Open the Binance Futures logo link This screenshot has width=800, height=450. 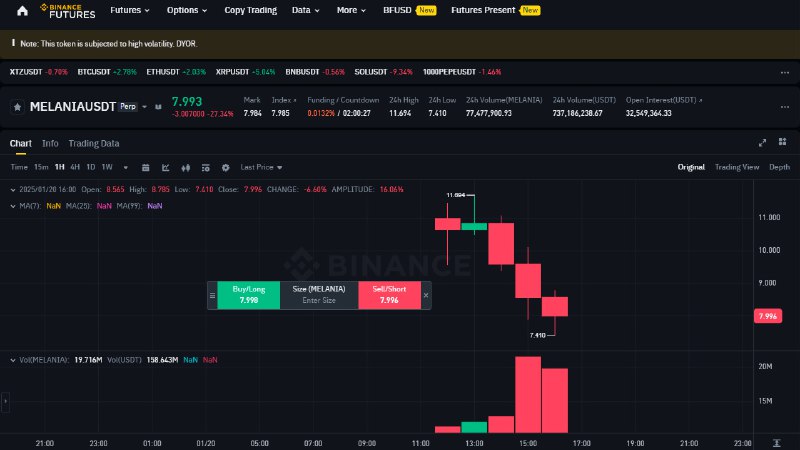[67, 11]
